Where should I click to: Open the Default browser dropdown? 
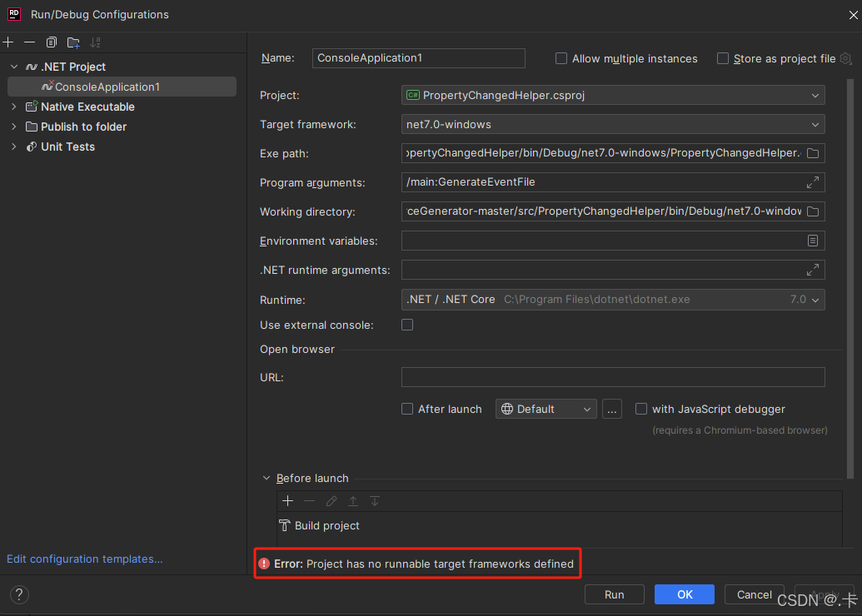click(546, 409)
